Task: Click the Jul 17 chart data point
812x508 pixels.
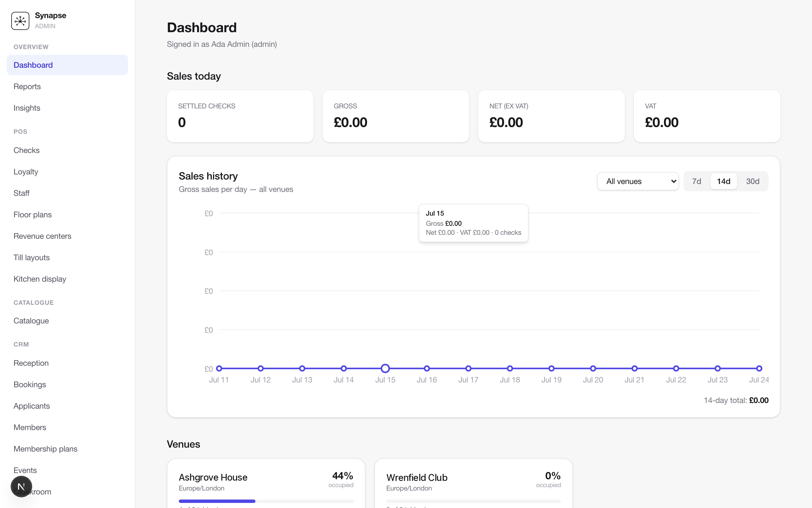Action: tap(468, 369)
